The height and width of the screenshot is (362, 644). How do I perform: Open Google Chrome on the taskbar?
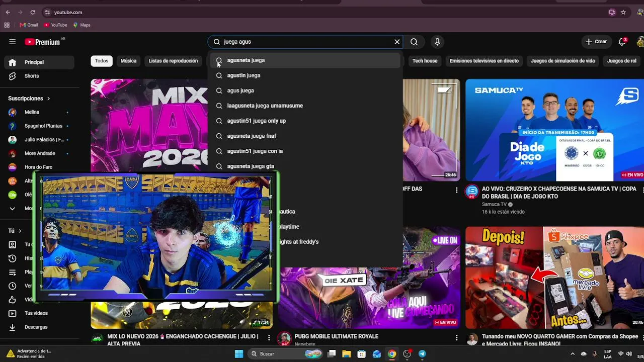pyautogui.click(x=392, y=354)
